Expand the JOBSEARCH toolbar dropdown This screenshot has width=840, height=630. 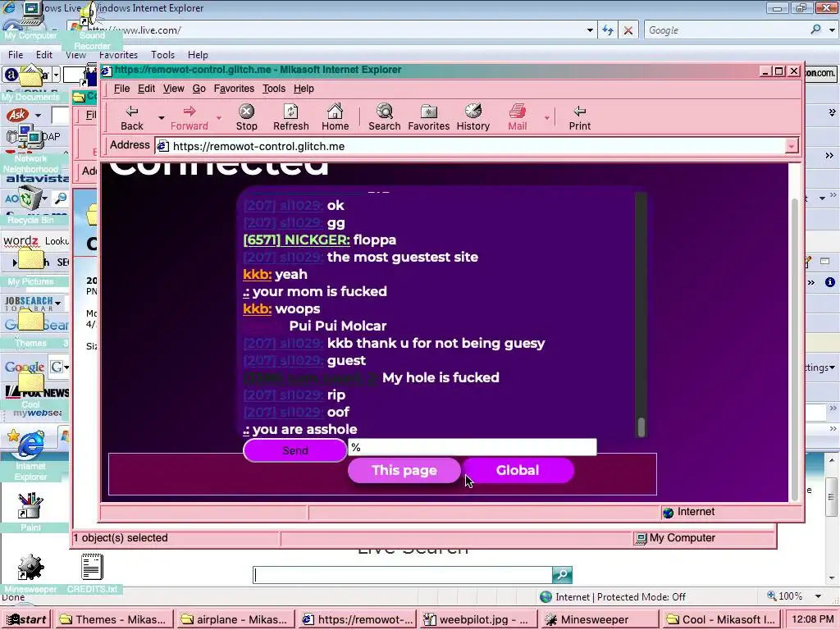click(x=58, y=304)
